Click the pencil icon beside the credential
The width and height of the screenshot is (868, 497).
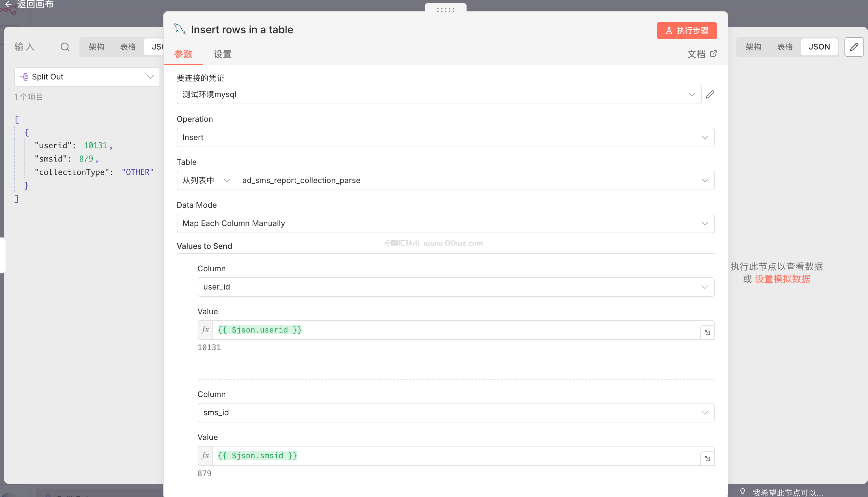pyautogui.click(x=710, y=94)
